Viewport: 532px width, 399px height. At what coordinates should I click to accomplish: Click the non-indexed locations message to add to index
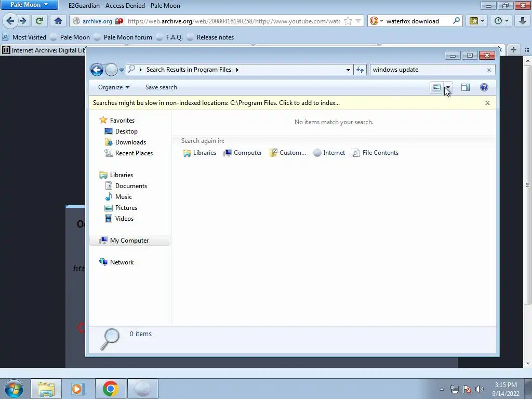coord(216,103)
